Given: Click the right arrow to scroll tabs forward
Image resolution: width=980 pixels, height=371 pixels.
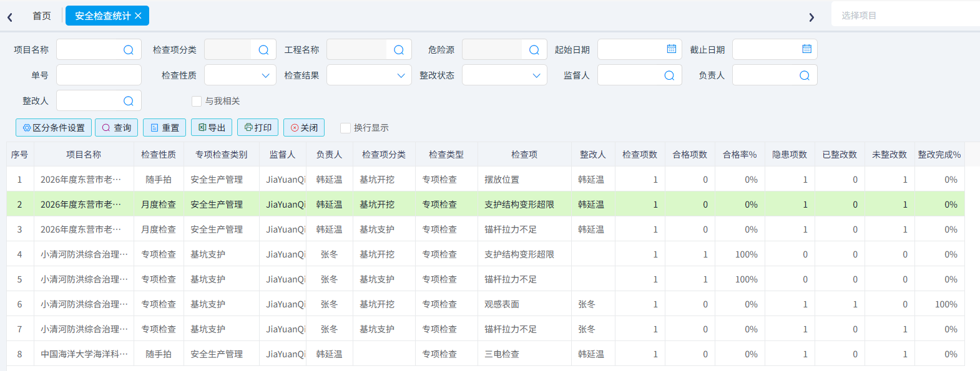Looking at the screenshot, I should click(x=811, y=17).
